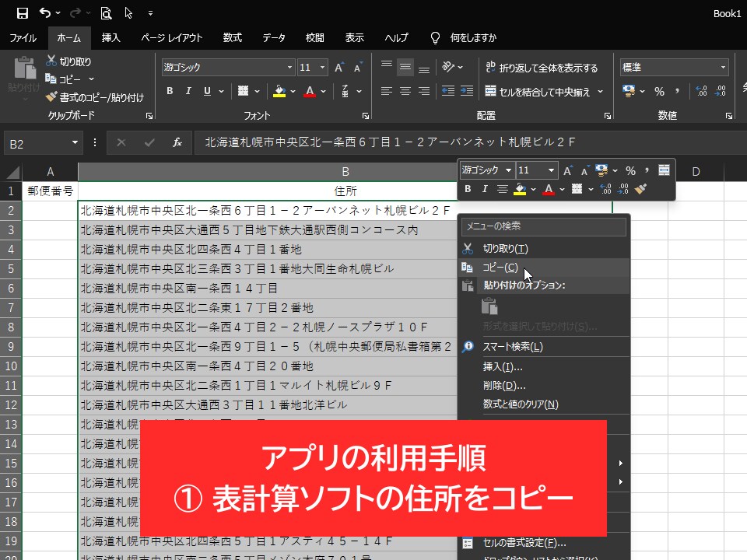Viewport: 747px width, 560px height.
Task: Increase font size in the ribbon
Action: coord(338,68)
